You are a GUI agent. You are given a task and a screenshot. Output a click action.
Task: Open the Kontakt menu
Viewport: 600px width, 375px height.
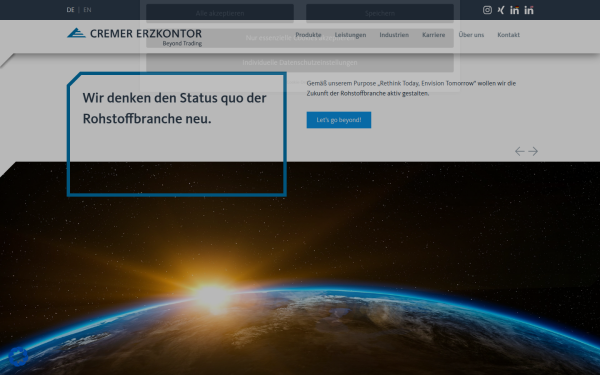509,35
